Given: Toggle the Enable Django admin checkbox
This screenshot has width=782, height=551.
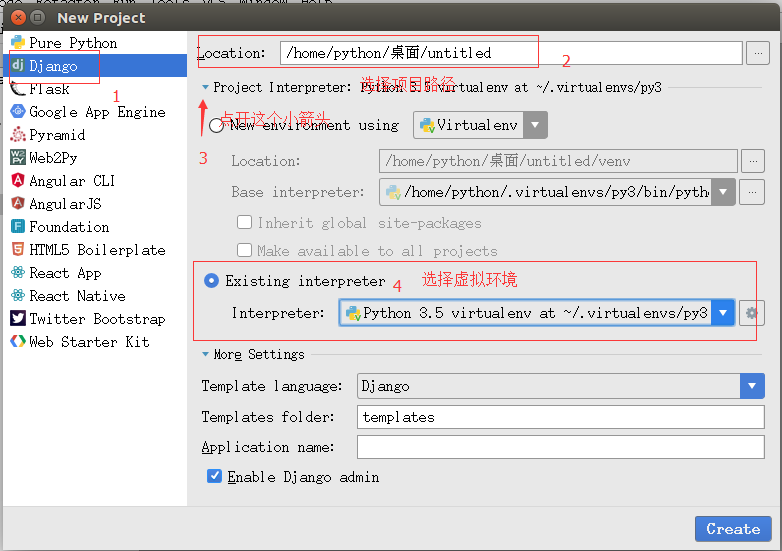Looking at the screenshot, I should pyautogui.click(x=214, y=476).
